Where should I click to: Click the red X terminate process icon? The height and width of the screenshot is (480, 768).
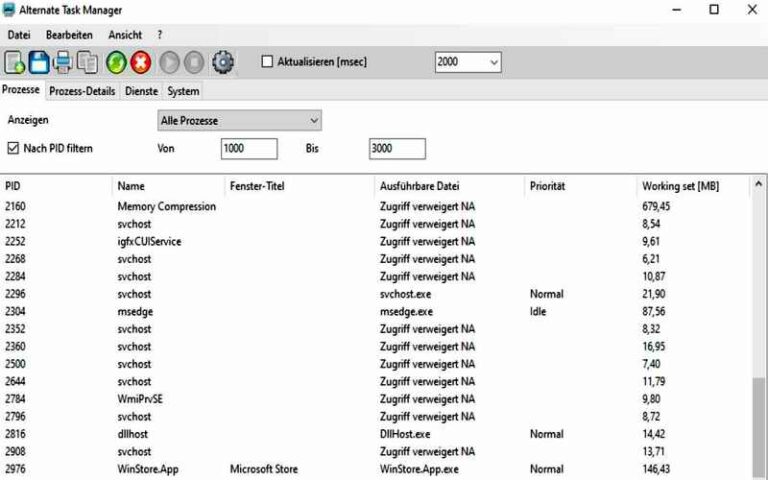[x=141, y=63]
